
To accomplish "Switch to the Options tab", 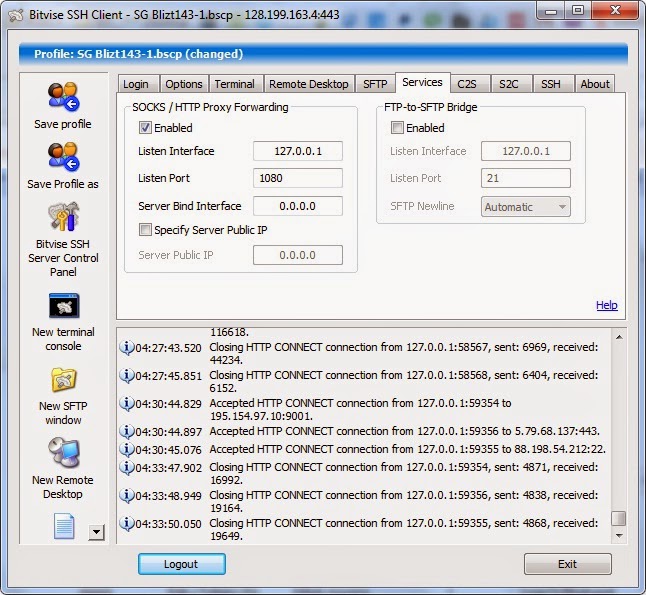I will pos(184,84).
